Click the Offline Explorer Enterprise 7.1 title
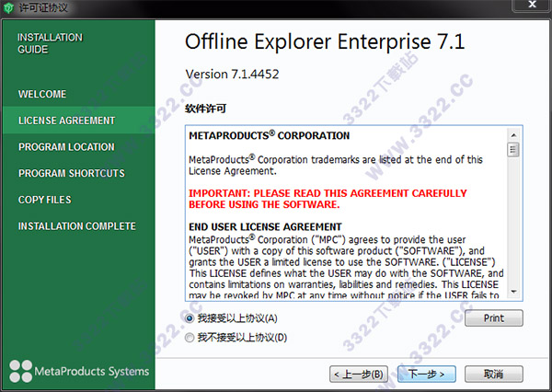Screen dimensions: 552x392 coord(325,41)
